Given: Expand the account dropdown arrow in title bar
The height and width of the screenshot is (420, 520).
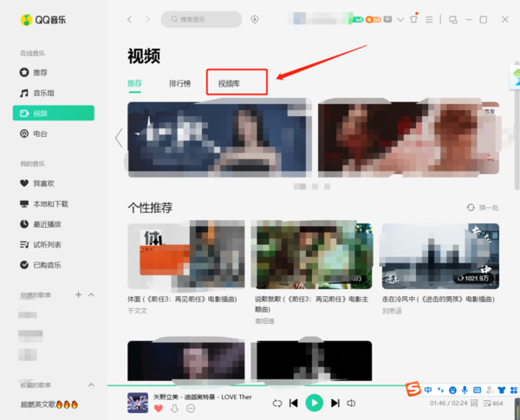Looking at the screenshot, I should 400,19.
